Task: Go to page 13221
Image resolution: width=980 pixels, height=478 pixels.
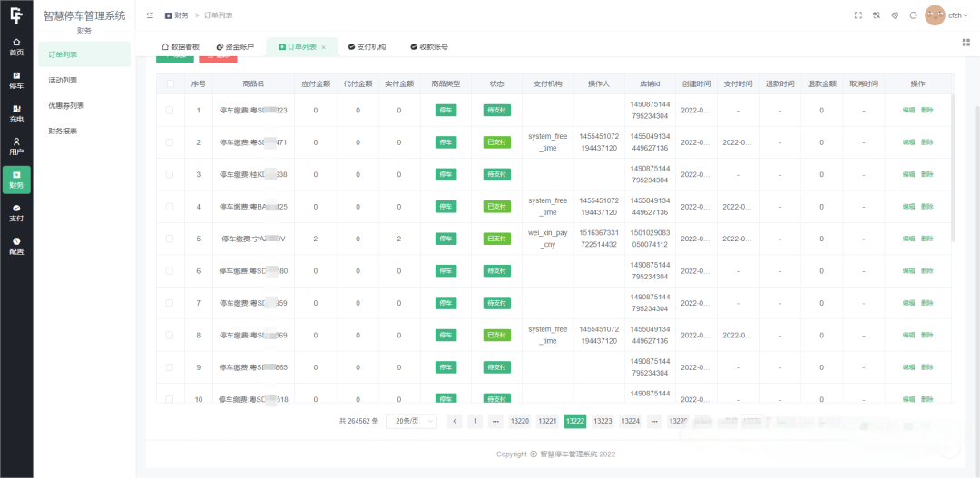Action: [547, 421]
